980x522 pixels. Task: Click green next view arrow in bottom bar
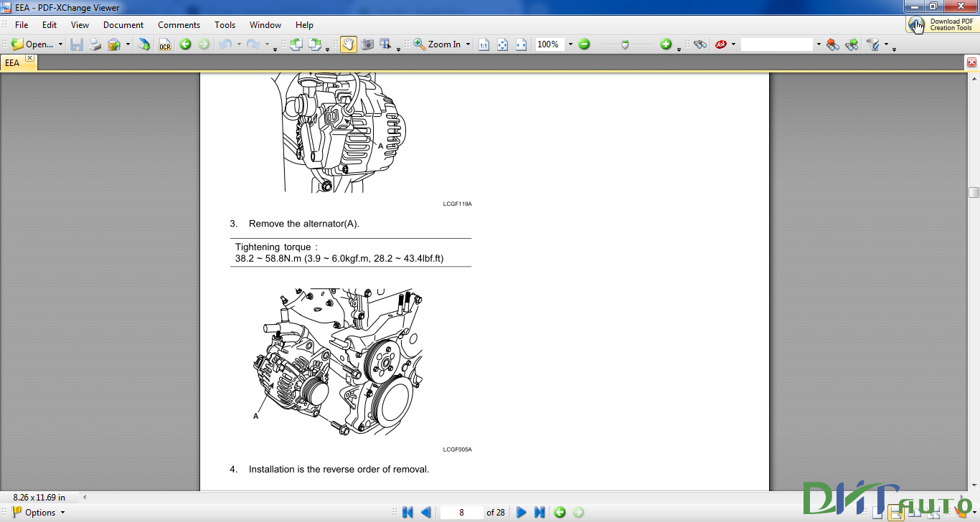tap(578, 512)
